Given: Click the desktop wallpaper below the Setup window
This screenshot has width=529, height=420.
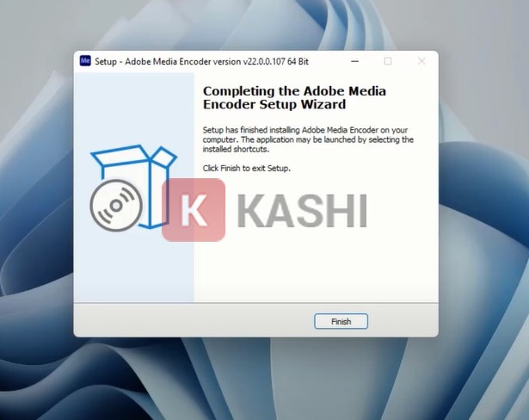Looking at the screenshot, I should coord(256,378).
